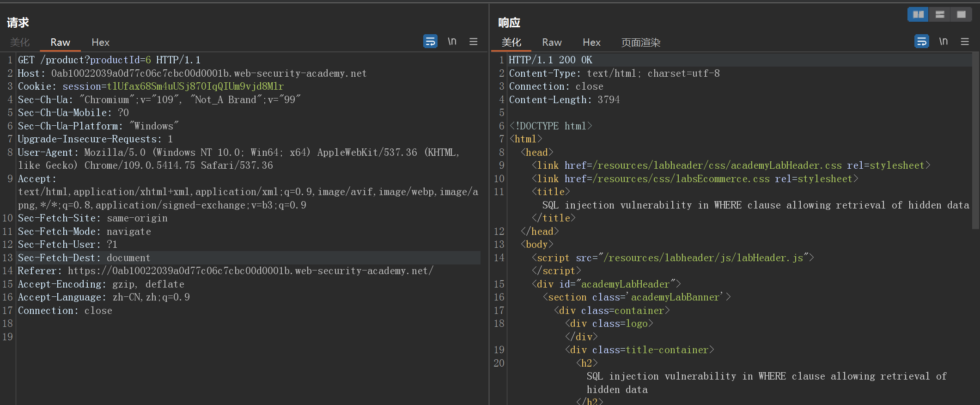Select top-bottom stacked layout icon

[x=940, y=14]
